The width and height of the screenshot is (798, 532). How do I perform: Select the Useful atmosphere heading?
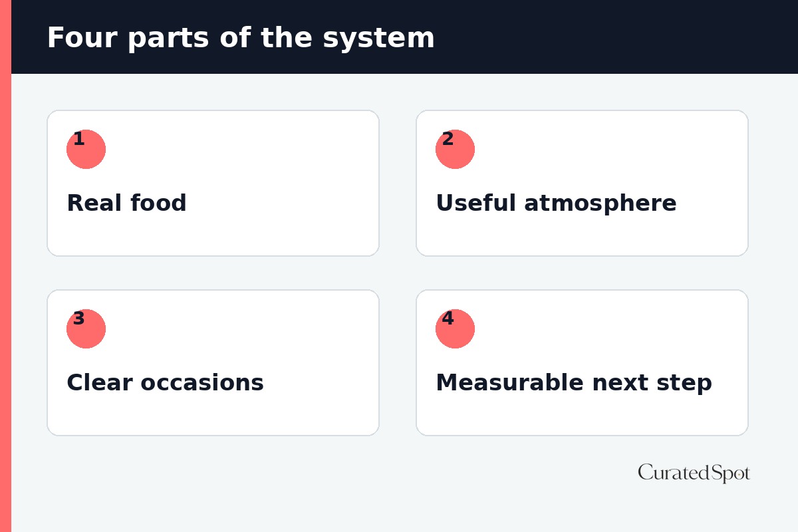point(556,203)
